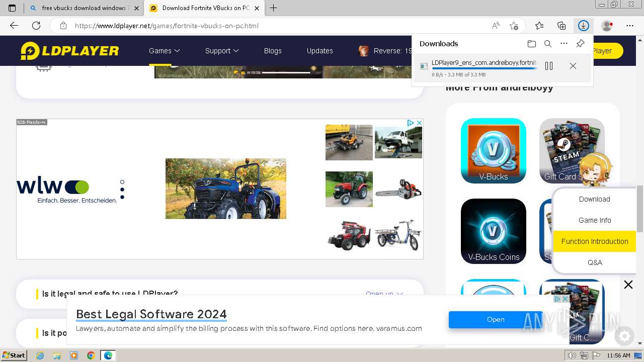Viewport: 644px width, 362px height.
Task: Click LDPlayer9_ens_com.andreiboyy file name
Action: pyautogui.click(x=485, y=63)
